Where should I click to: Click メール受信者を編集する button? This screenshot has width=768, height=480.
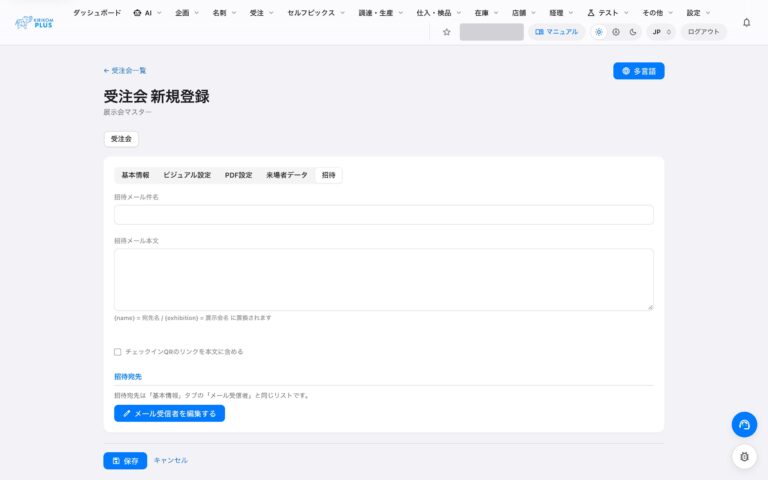click(x=169, y=413)
